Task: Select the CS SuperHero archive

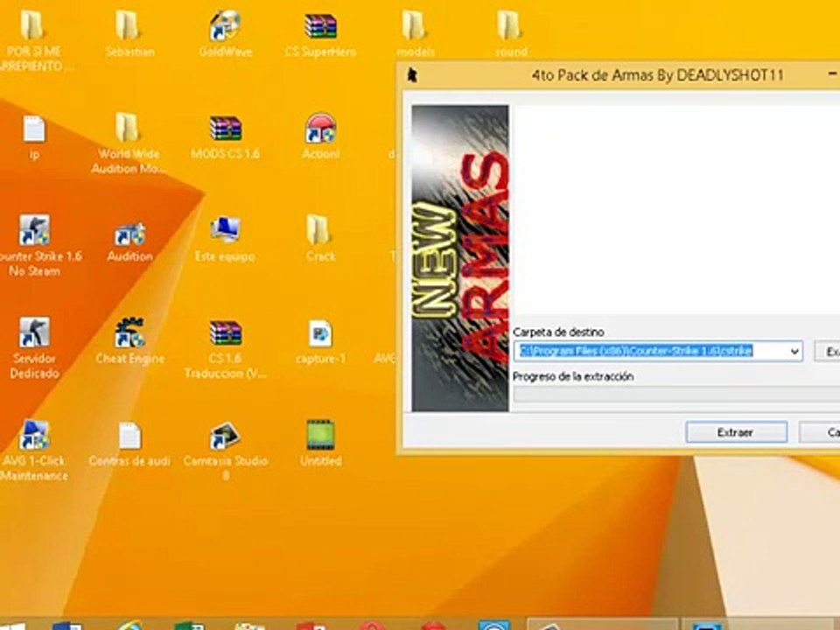Action: coord(320,34)
